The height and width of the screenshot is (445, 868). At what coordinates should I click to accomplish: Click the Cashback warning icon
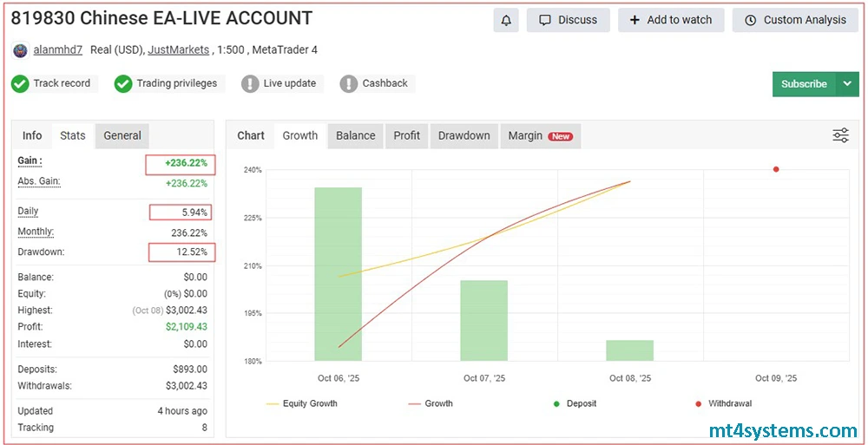tap(349, 84)
